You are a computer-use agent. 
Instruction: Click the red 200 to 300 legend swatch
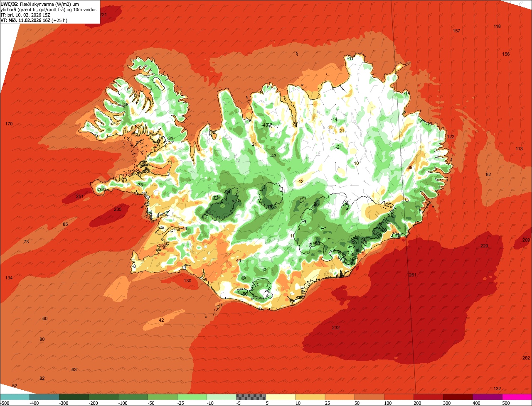(x=428, y=397)
